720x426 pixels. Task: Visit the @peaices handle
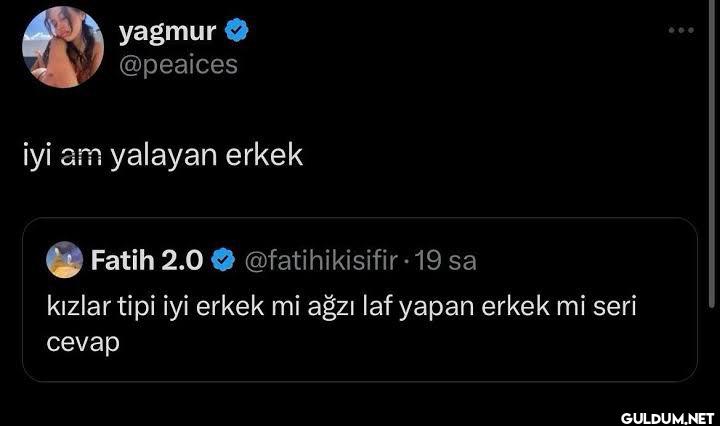tap(178, 64)
